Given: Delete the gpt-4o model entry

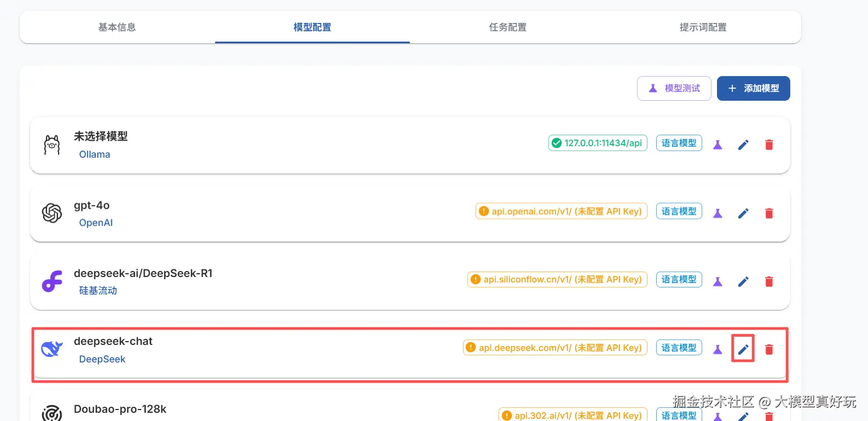Looking at the screenshot, I should [x=768, y=213].
